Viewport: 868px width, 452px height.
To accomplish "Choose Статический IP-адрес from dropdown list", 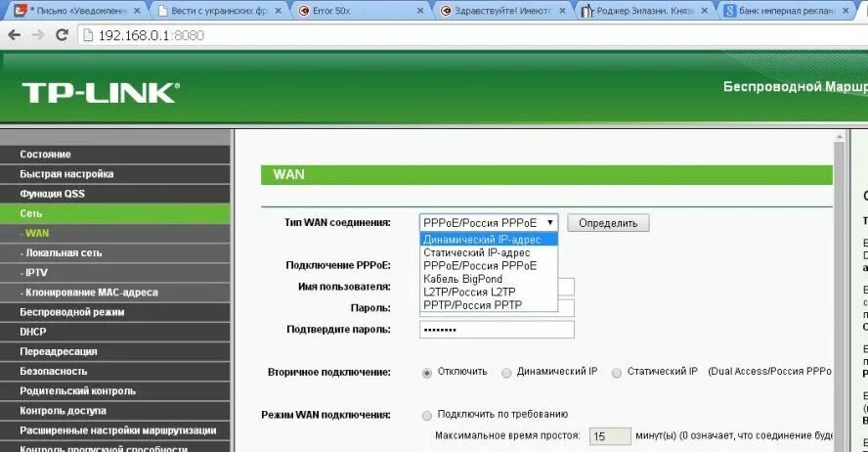I will point(489,252).
